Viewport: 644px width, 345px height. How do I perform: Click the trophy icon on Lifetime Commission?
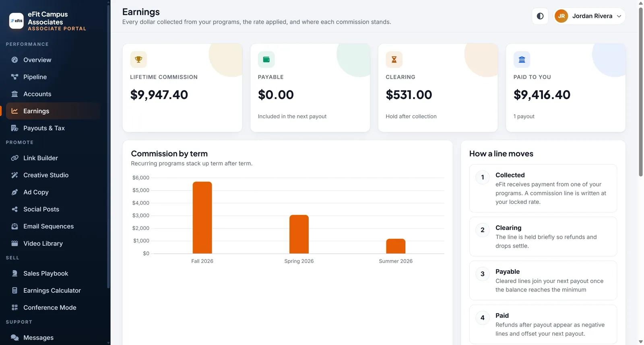pos(138,60)
